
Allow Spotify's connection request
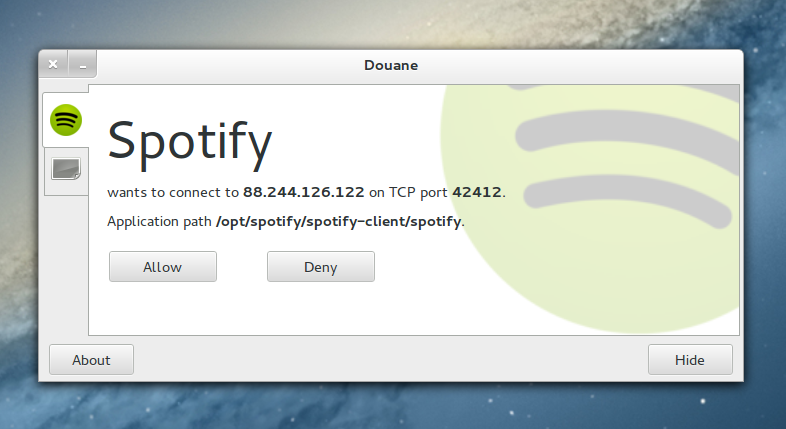tap(163, 267)
